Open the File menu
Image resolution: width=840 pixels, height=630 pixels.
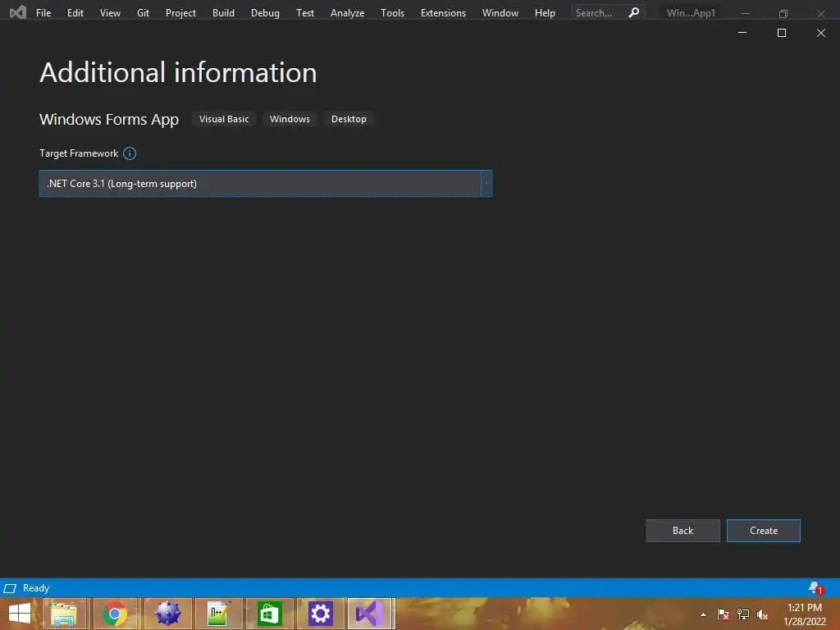point(43,13)
